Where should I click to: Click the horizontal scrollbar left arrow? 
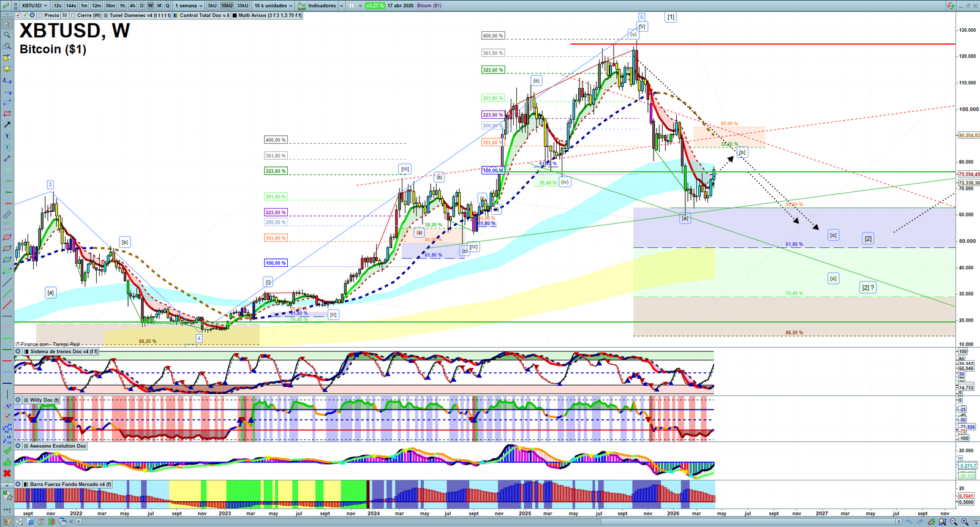(78, 522)
